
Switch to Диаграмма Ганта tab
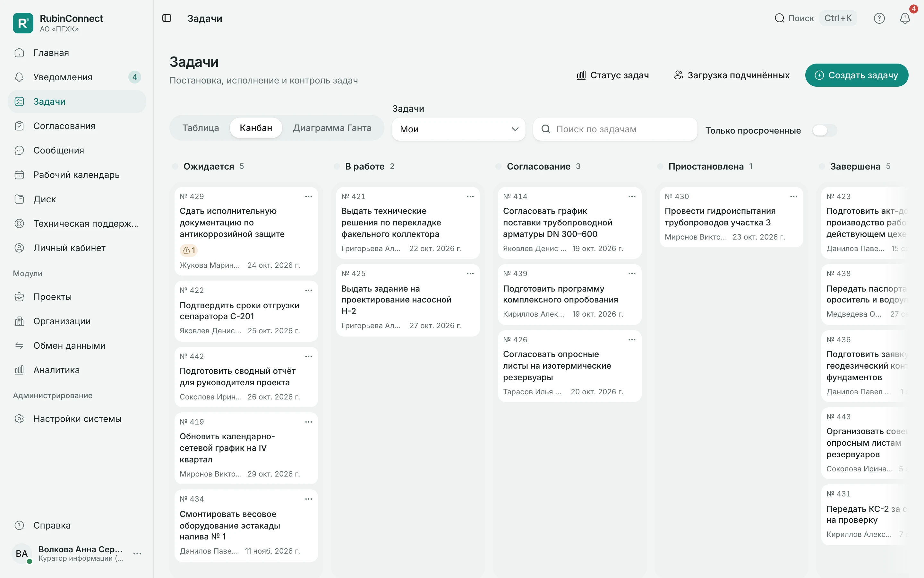[332, 128]
